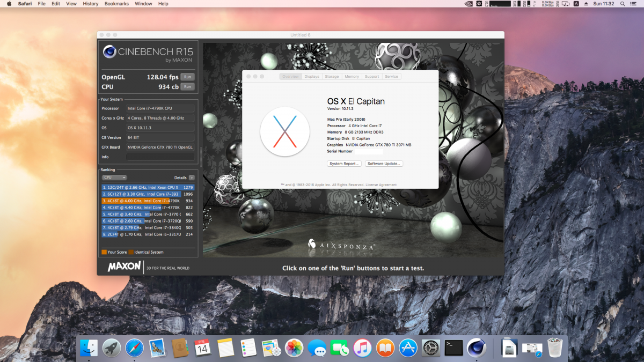The image size is (644, 362).
Task: Select Overview tab in About This Mac
Action: [x=290, y=77]
